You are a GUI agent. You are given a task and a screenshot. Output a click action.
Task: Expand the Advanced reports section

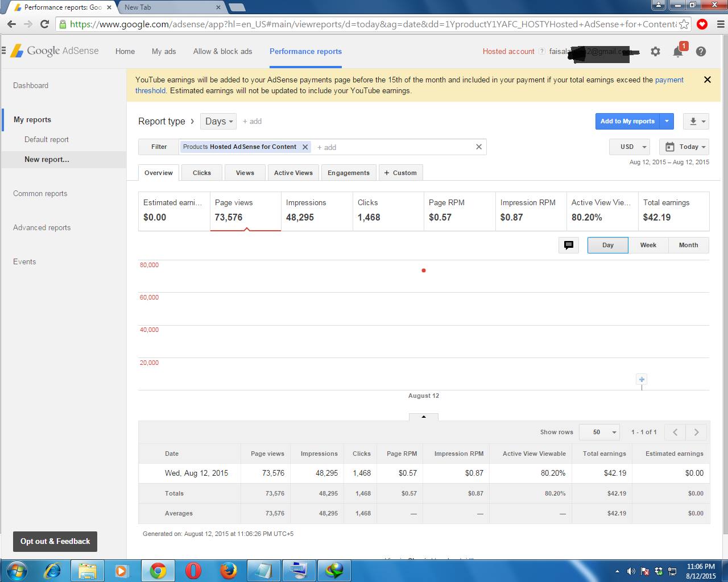(42, 227)
